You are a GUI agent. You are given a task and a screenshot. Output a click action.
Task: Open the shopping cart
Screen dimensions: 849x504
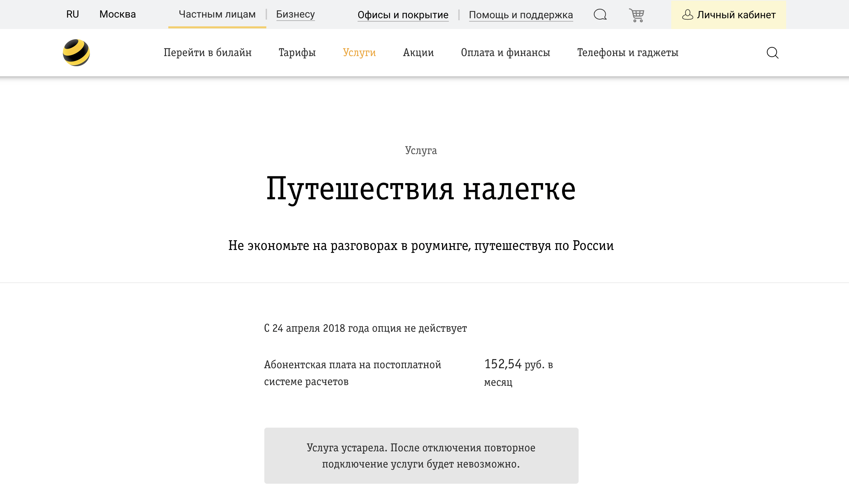coord(636,15)
